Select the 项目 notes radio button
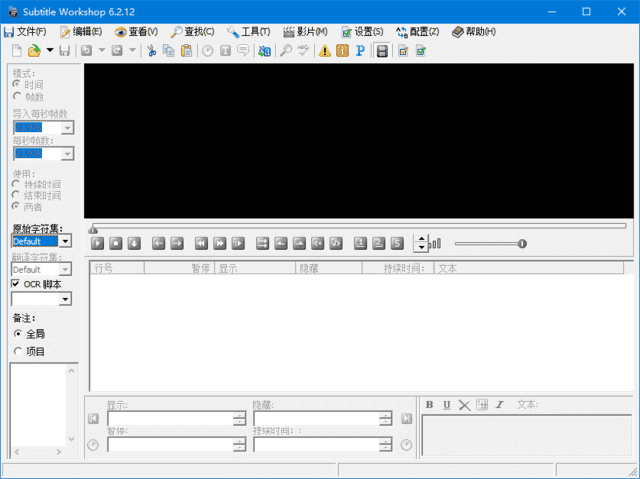 click(18, 351)
